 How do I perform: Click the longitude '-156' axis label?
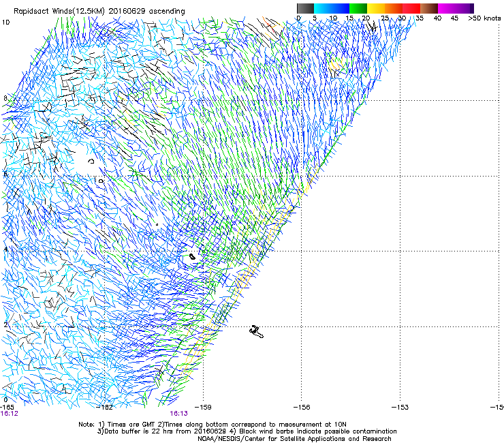302,407
